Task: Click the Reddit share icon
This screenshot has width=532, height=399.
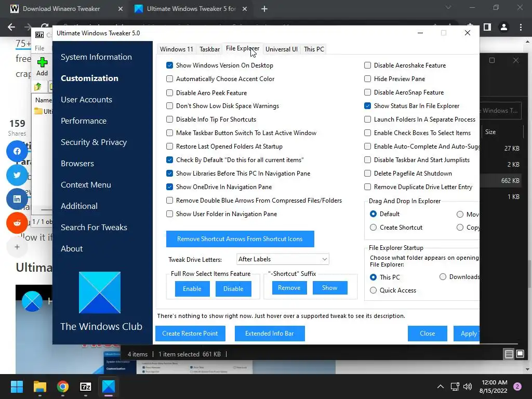Action: [17, 222]
